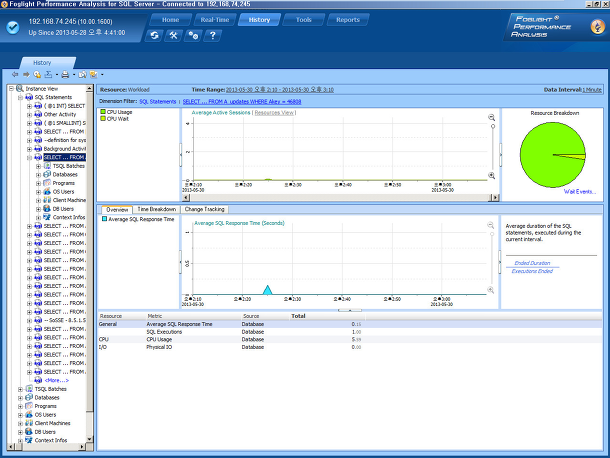Toggle the CPU Wait legend entry

[x=115, y=119]
